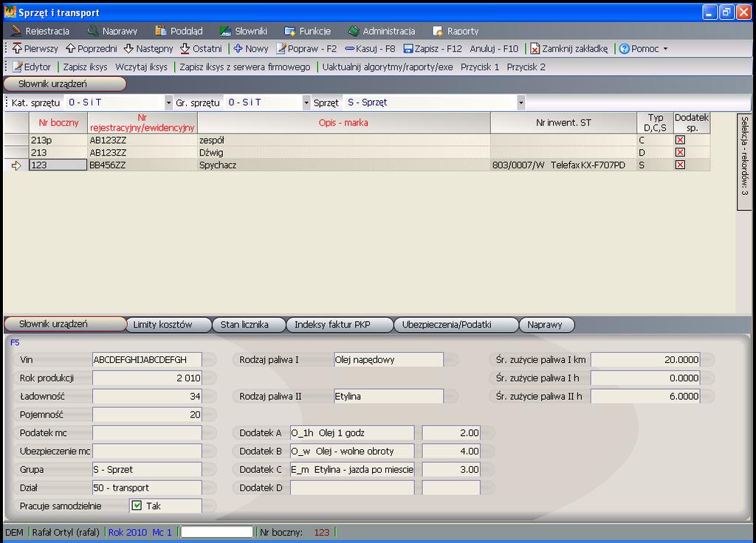Click the Przycisk 1 button
This screenshot has height=543, width=756.
click(480, 67)
